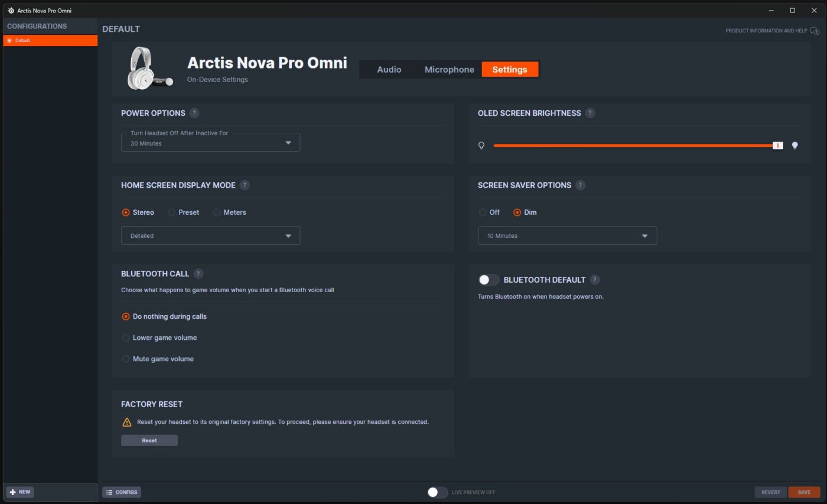827x504 pixels.
Task: Click the Screen Saver Options help icon
Action: tap(580, 185)
